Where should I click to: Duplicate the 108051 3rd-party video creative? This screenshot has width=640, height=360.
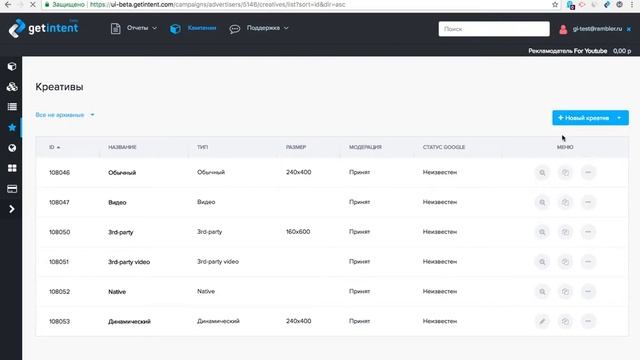click(565, 262)
